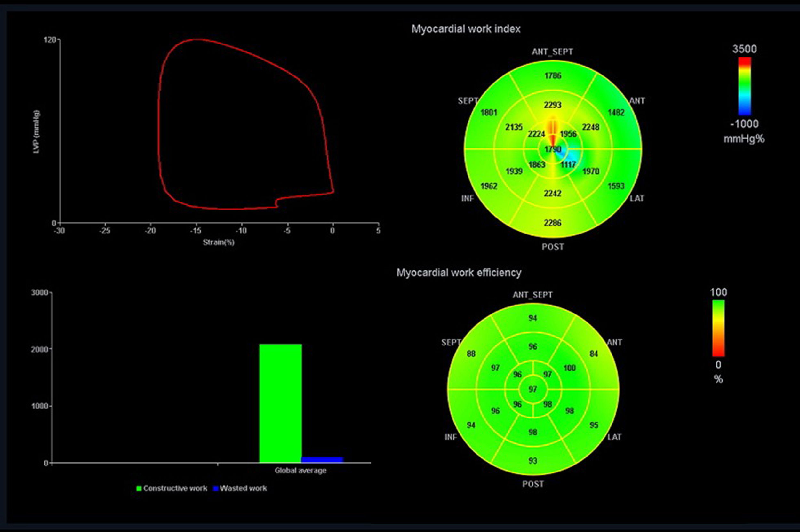Click segment 1482 near ANT label
The image size is (800, 532).
pyautogui.click(x=616, y=112)
